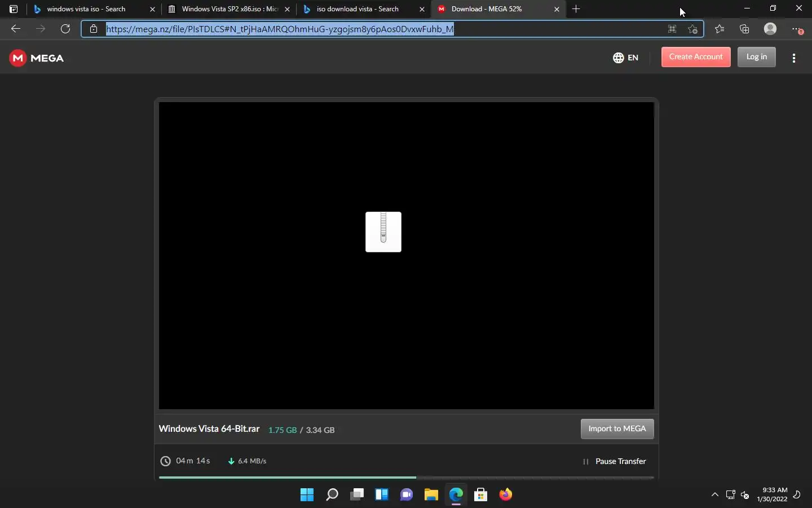Go back to previous page
The height and width of the screenshot is (508, 812).
(x=16, y=29)
